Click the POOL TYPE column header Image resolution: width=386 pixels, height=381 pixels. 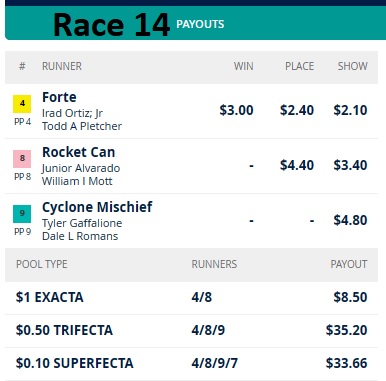42,264
